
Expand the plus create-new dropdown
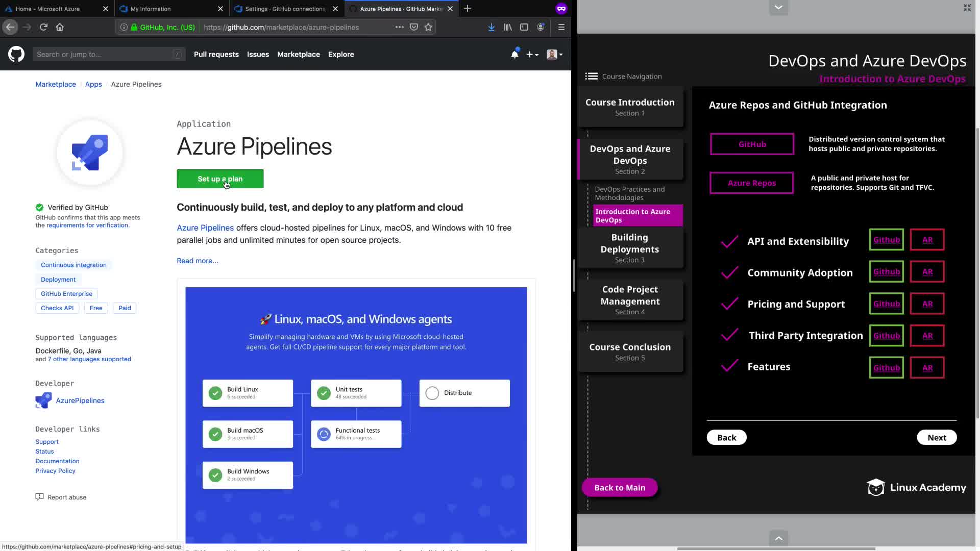point(532,54)
